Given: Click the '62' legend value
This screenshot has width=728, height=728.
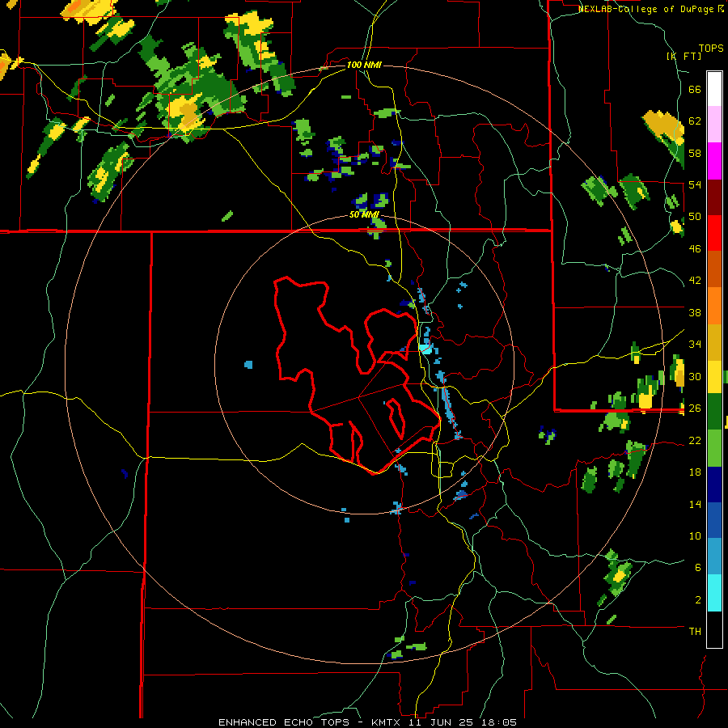Looking at the screenshot, I should [x=695, y=121].
